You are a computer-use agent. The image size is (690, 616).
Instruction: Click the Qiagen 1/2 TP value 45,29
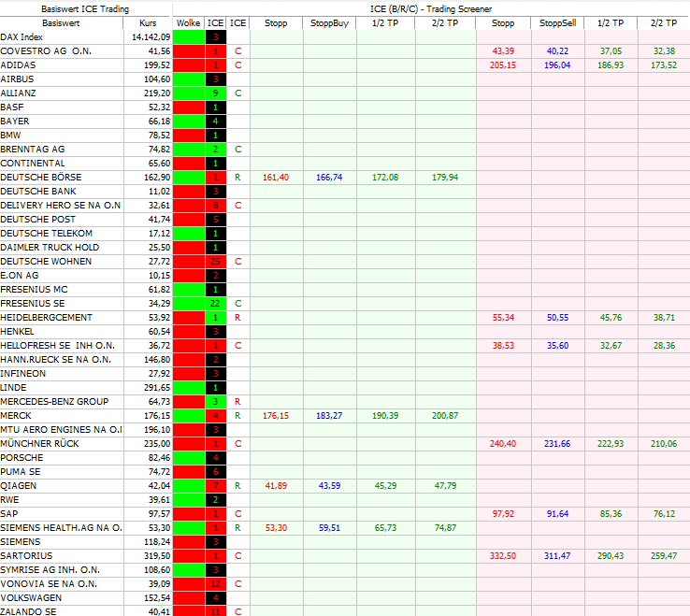pos(385,486)
